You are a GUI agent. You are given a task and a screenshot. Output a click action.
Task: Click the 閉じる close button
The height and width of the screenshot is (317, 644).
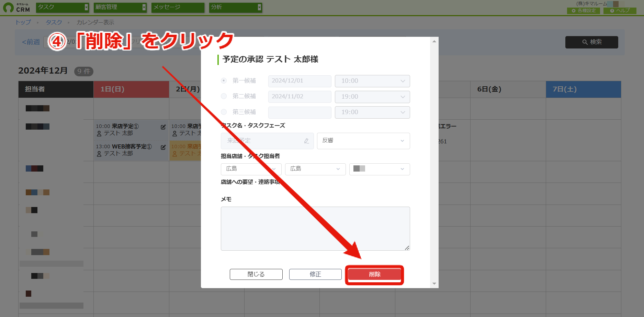256,274
